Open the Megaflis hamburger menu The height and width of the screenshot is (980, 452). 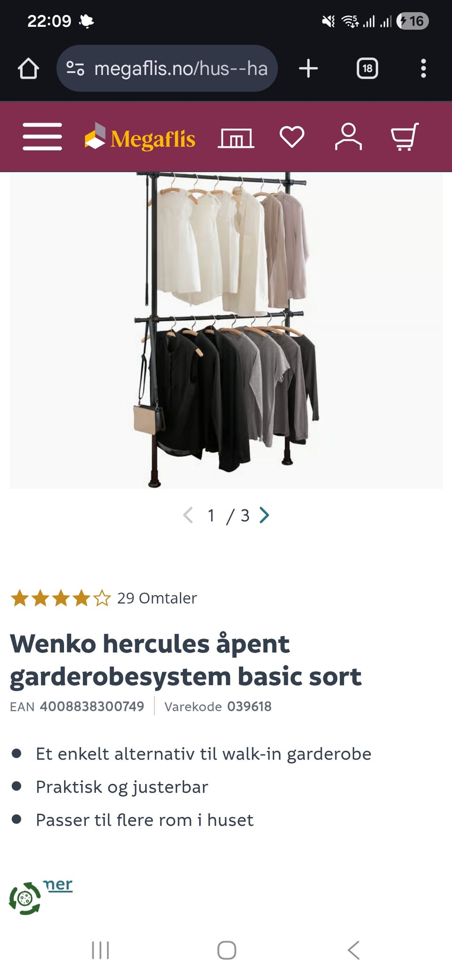pyautogui.click(x=42, y=137)
